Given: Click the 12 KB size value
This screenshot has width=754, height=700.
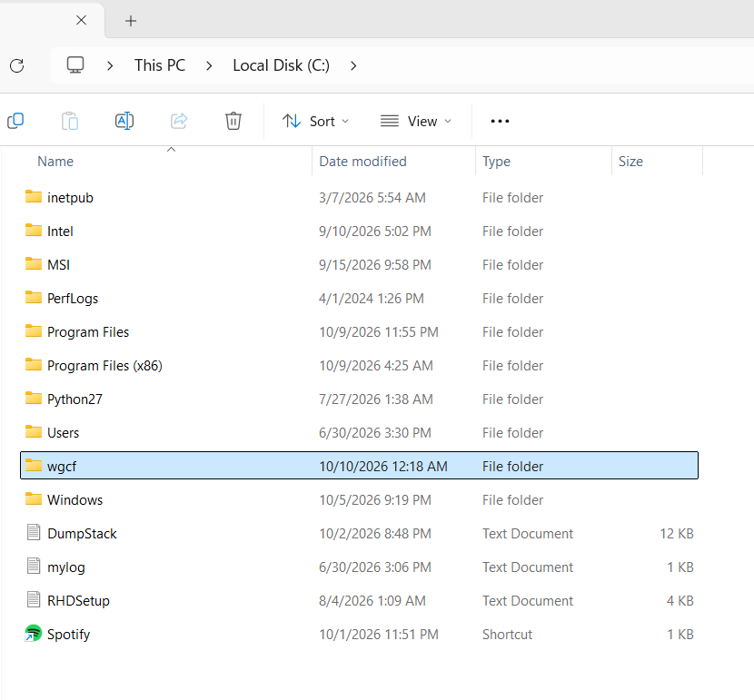Looking at the screenshot, I should pos(677,534).
